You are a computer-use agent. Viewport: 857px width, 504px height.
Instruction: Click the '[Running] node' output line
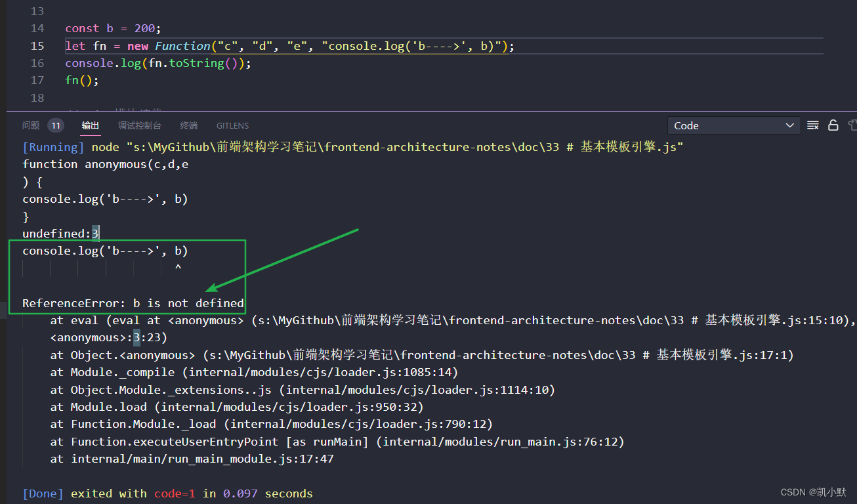click(353, 147)
